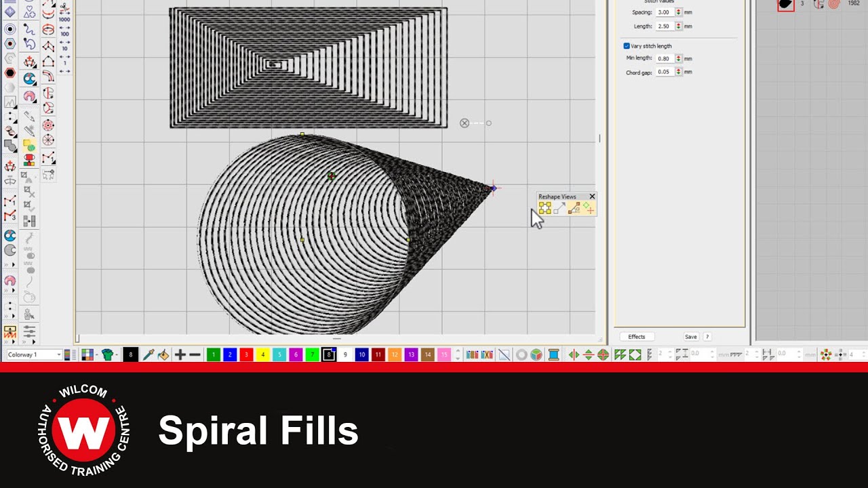The width and height of the screenshot is (868, 488).
Task: Click the spiral rectangle design object
Action: pyautogui.click(x=309, y=67)
